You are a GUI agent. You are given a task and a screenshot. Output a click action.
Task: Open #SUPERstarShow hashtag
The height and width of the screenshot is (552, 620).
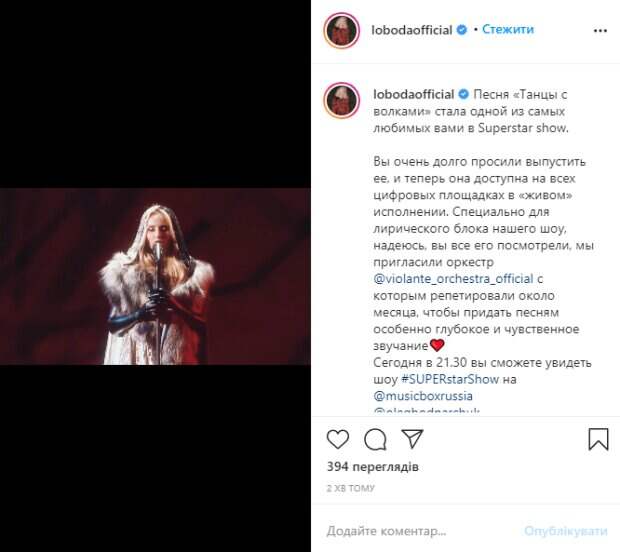click(450, 379)
